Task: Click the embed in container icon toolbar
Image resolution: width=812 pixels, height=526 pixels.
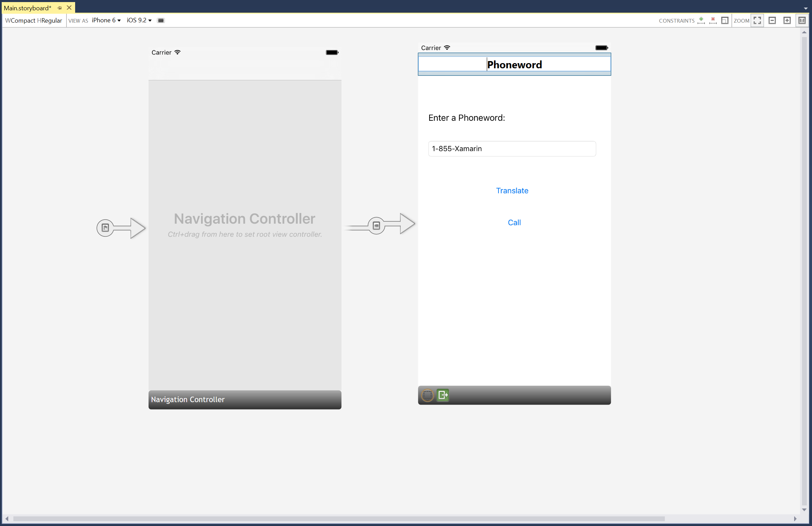Action: click(x=725, y=20)
